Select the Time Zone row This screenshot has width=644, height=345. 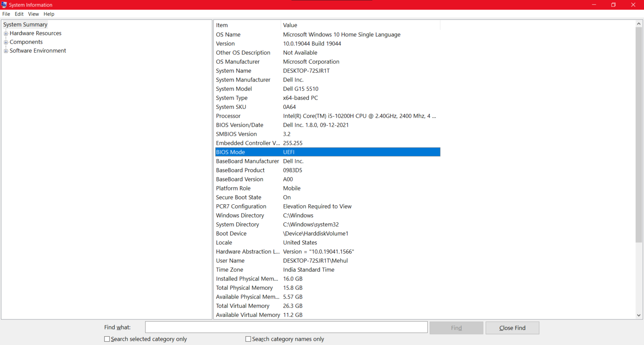pos(328,270)
